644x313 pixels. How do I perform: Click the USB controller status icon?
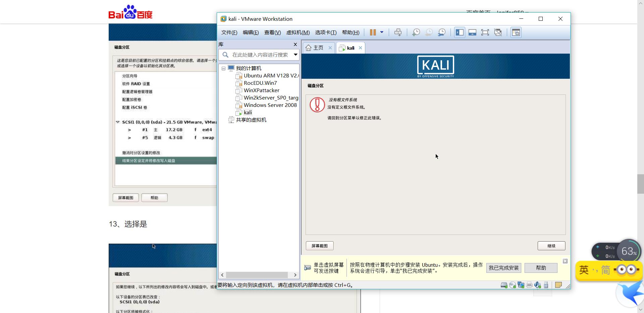[546, 285]
